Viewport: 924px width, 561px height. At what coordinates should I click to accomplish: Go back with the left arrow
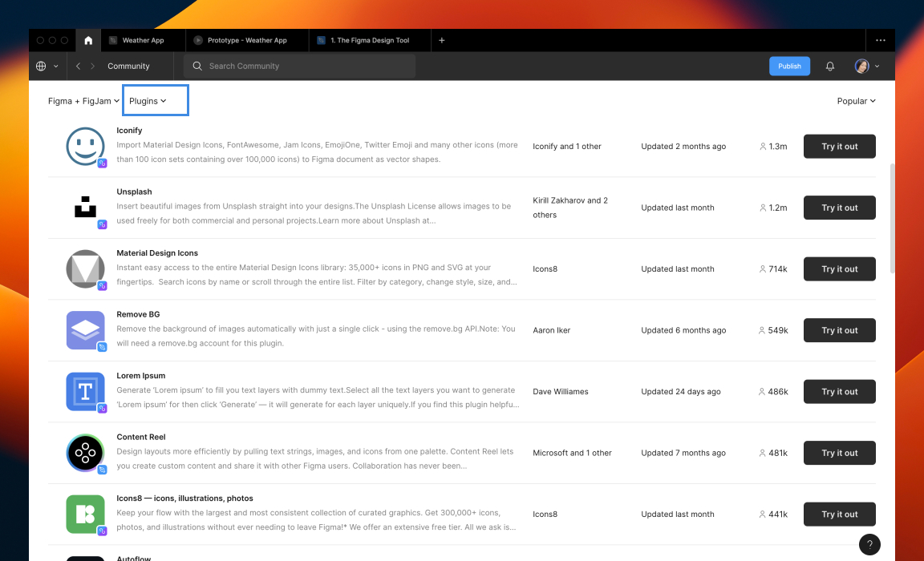78,66
